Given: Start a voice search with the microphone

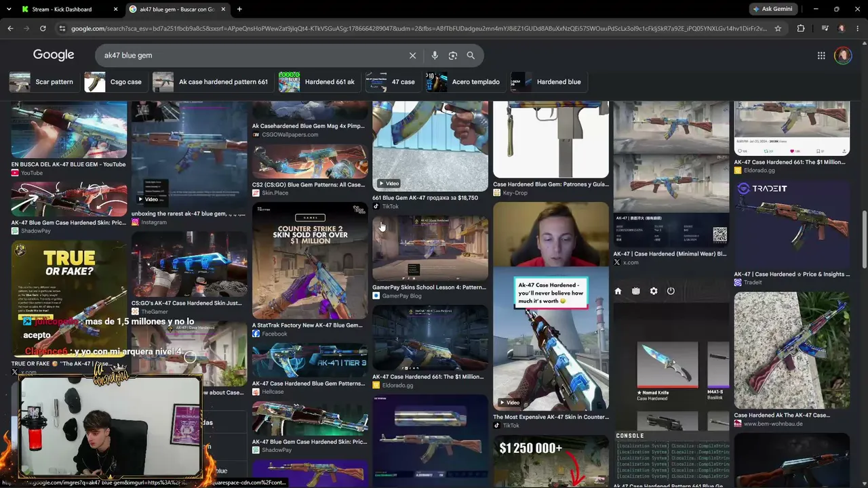Looking at the screenshot, I should tap(435, 56).
